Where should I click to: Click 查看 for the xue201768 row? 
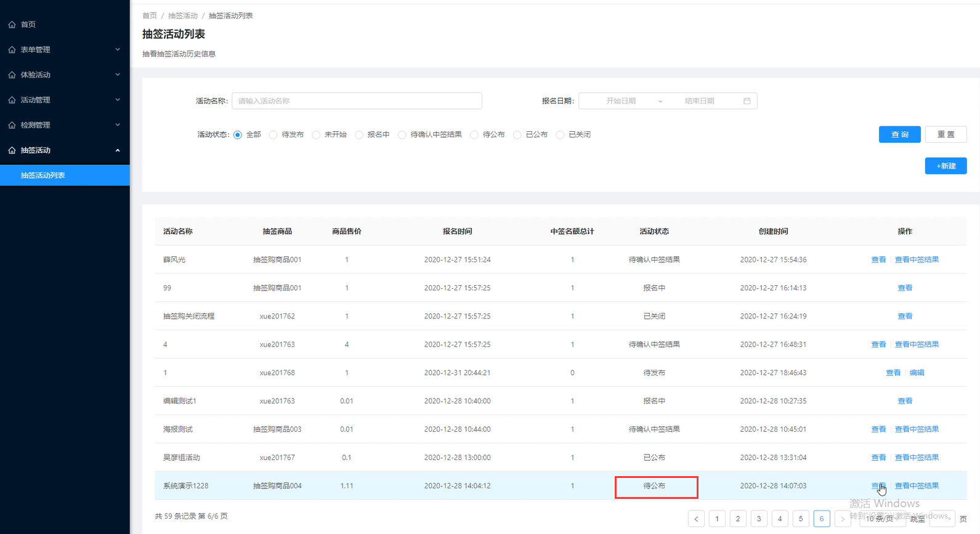click(x=893, y=373)
